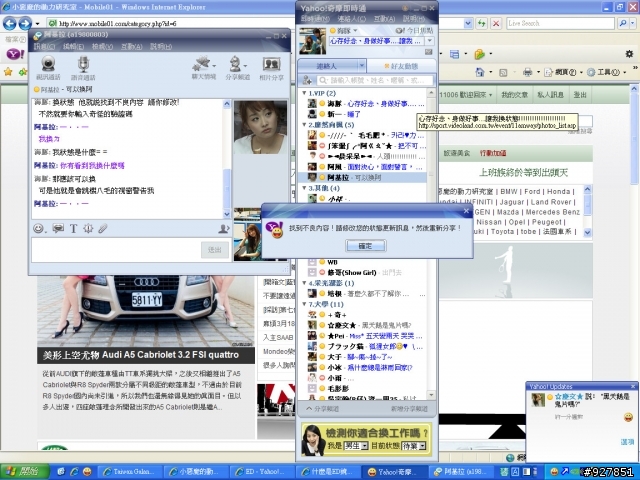Click the Live Search magnifier button

[x=622, y=23]
